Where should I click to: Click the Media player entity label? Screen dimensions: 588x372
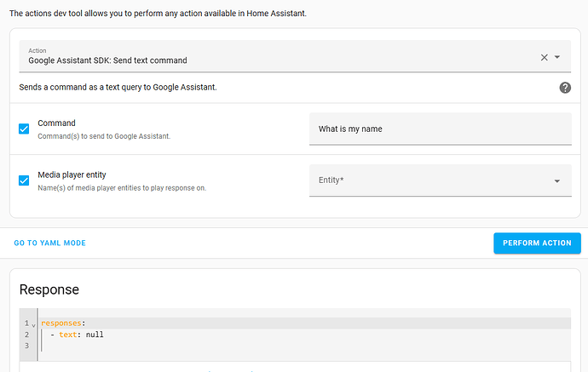(x=72, y=175)
